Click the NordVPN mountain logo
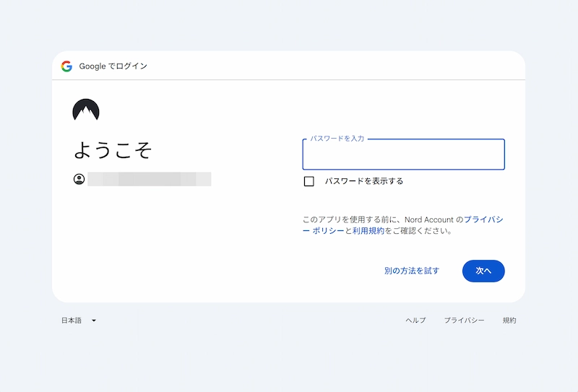578x392 pixels. coord(86,110)
